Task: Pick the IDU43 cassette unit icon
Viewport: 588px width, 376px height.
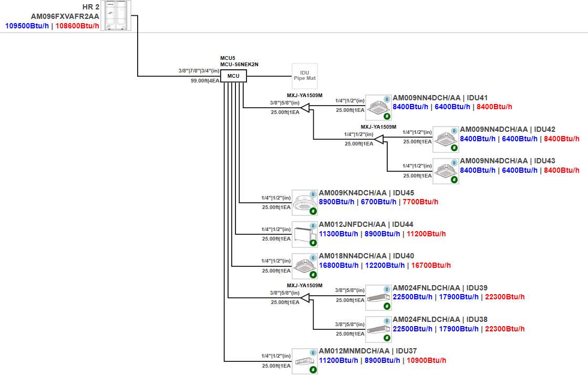Action: [446, 171]
